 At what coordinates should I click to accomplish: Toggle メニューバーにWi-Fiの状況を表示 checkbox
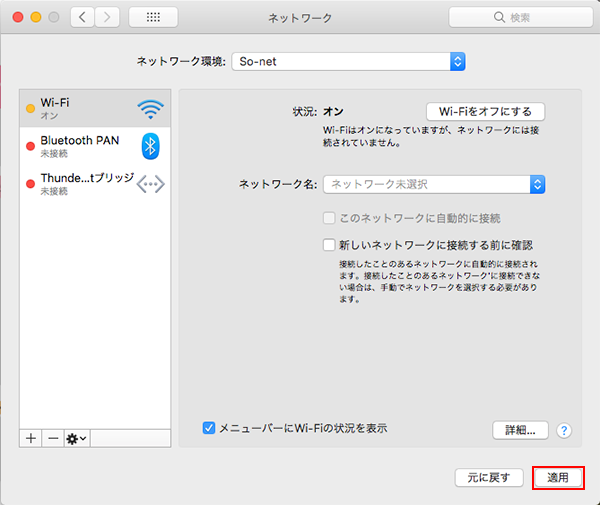pyautogui.click(x=209, y=428)
